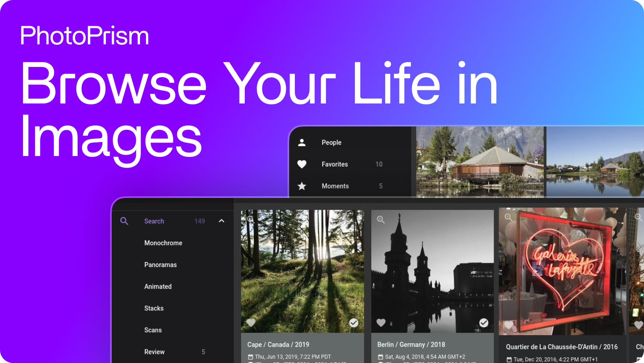Toggle selection checkmark on Berlin photo
This screenshot has width=644, height=363.
point(484,323)
